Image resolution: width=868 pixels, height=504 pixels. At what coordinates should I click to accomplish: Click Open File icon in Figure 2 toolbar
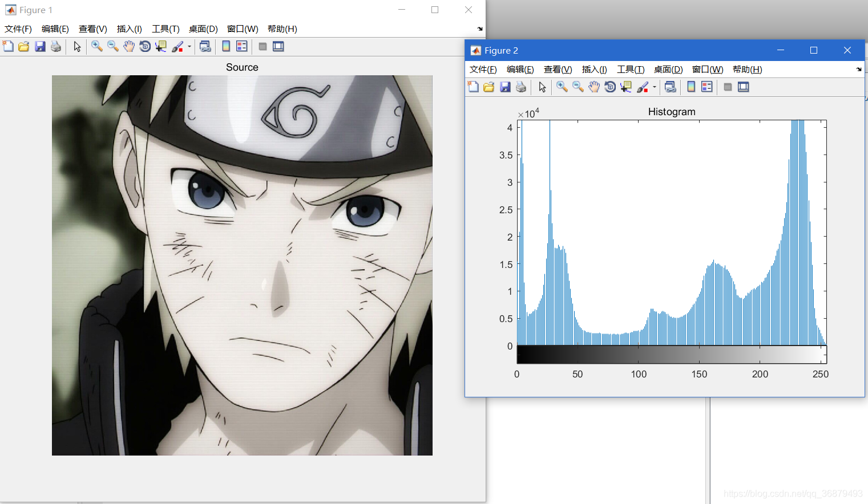488,87
